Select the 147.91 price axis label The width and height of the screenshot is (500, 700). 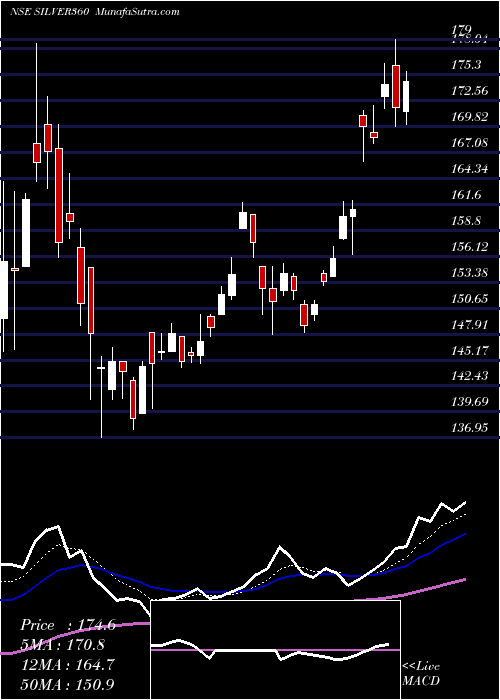coord(470,325)
